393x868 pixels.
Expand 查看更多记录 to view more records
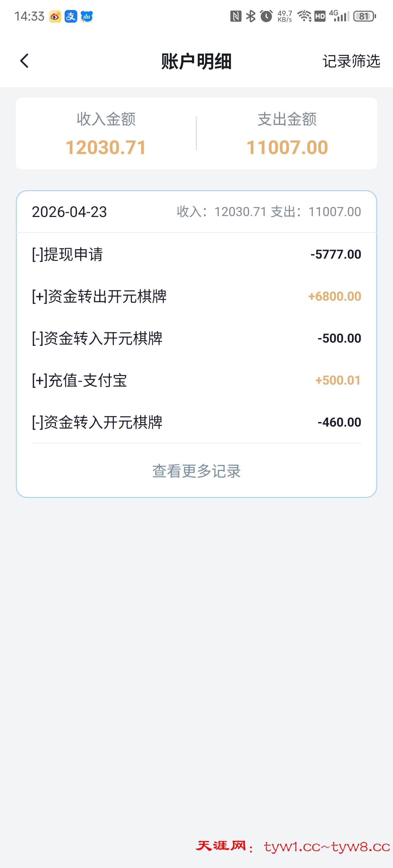196,471
